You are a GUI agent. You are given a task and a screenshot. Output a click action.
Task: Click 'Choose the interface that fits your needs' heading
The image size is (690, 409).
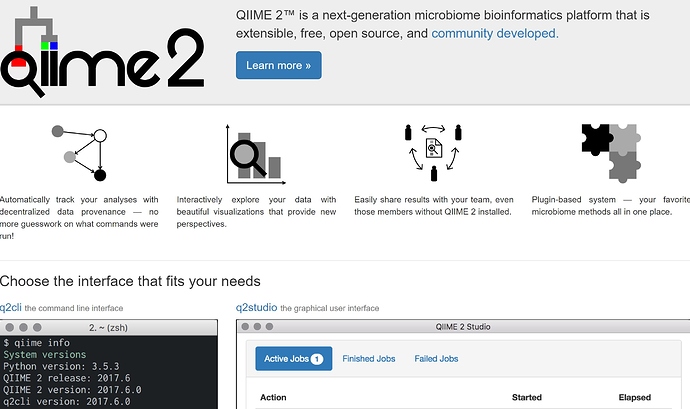(x=130, y=281)
